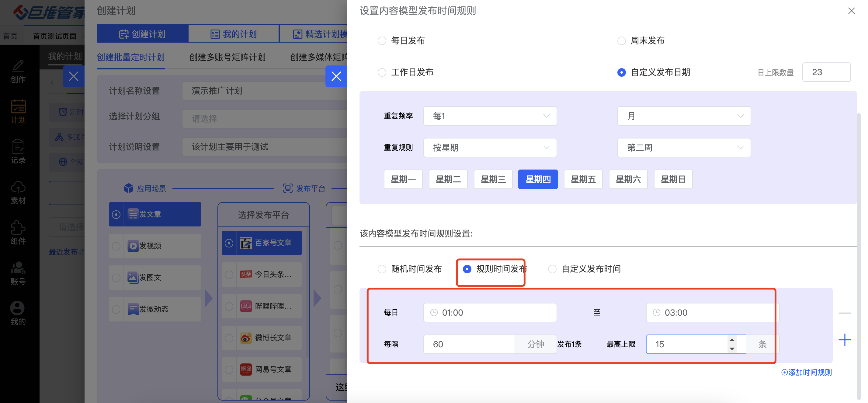Choose 随机时间发布 radio button
Image resolution: width=868 pixels, height=403 pixels.
[x=382, y=269]
